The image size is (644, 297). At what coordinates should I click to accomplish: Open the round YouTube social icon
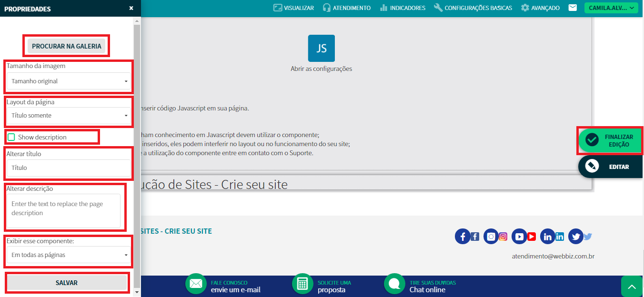519,237
